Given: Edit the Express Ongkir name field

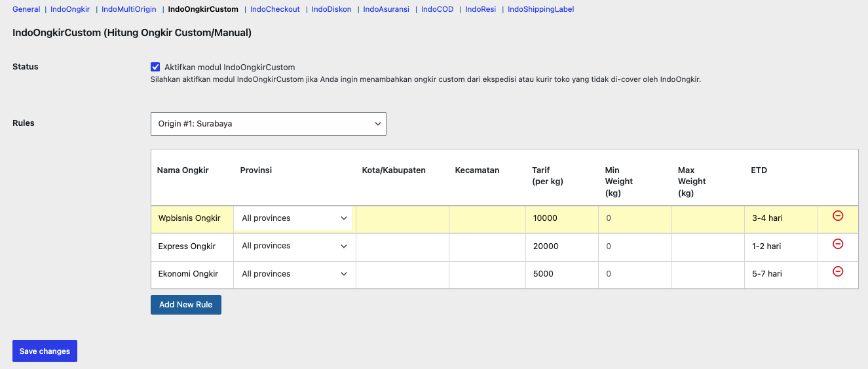Looking at the screenshot, I should coord(192,246).
